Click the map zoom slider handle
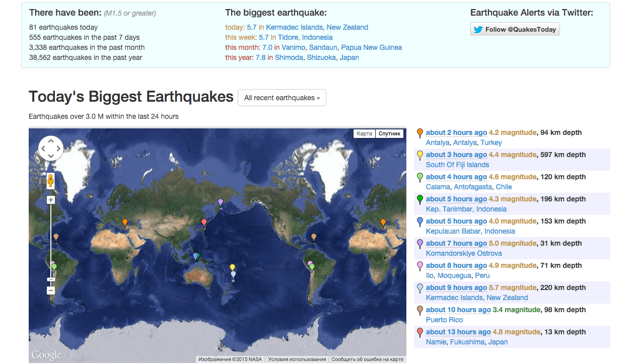637x364 pixels. coord(50,278)
